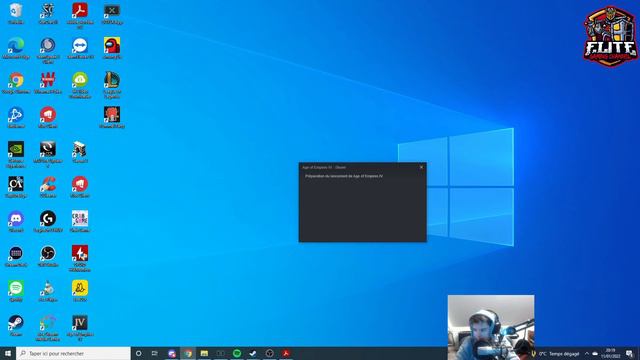Screen dimensions: 640x360
Task: Switch to Steam in the taskbar
Action: (x=253, y=353)
